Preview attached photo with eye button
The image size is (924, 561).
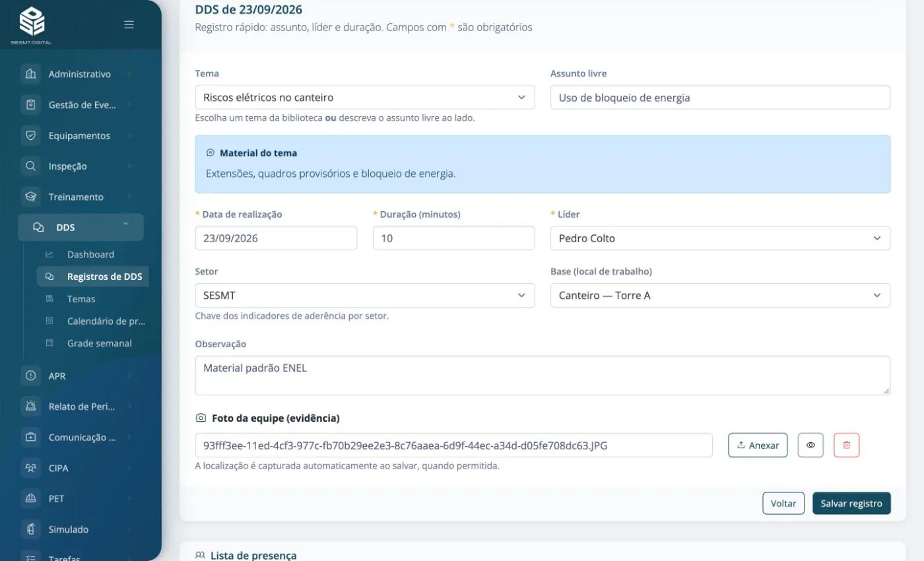(810, 445)
